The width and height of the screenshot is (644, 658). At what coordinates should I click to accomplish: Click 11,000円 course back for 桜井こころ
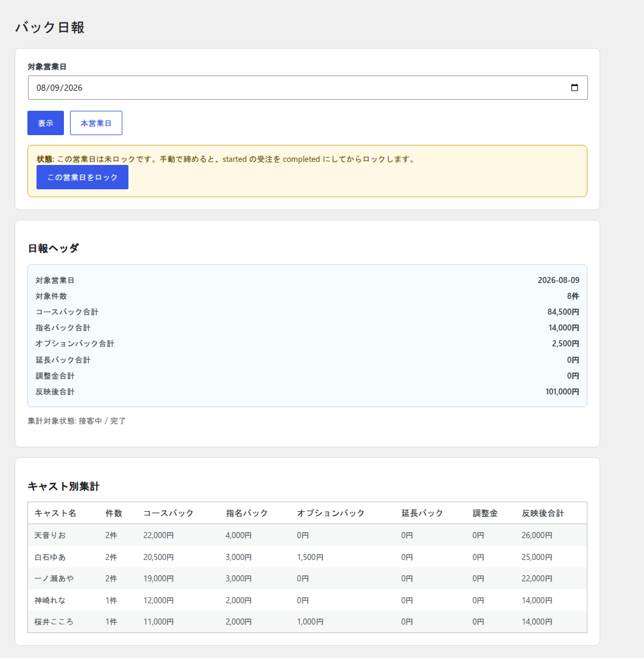(159, 622)
